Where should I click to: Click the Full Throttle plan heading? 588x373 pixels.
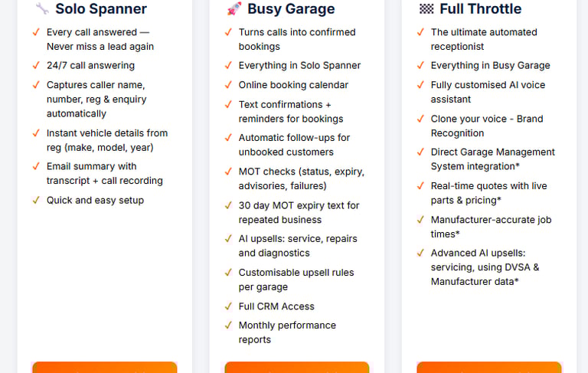tap(480, 8)
